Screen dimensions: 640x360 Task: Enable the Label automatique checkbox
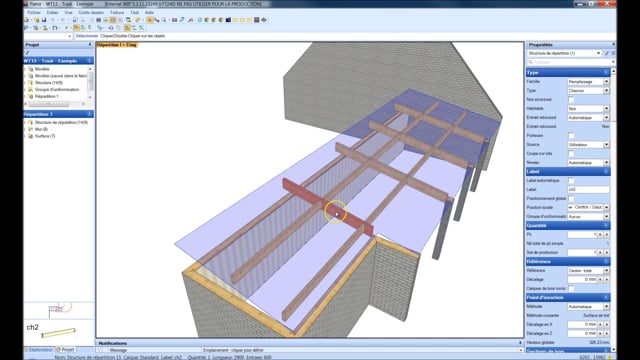571,180
